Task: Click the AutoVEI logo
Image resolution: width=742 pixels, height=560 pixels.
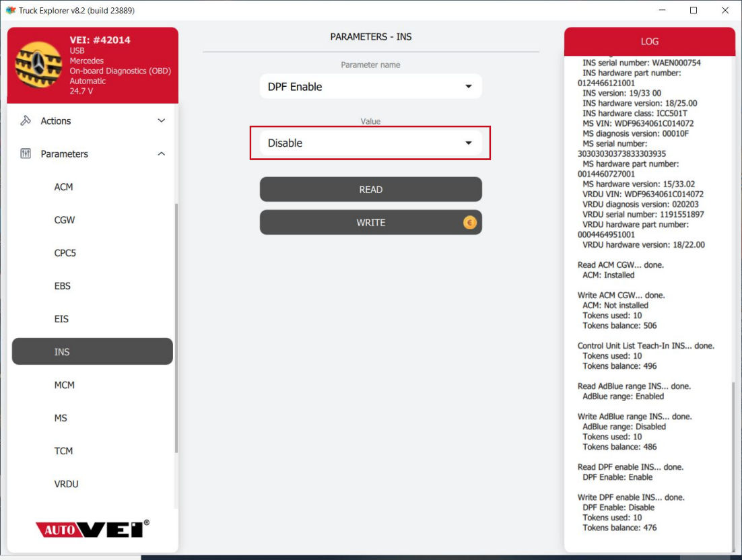Action: 93,529
